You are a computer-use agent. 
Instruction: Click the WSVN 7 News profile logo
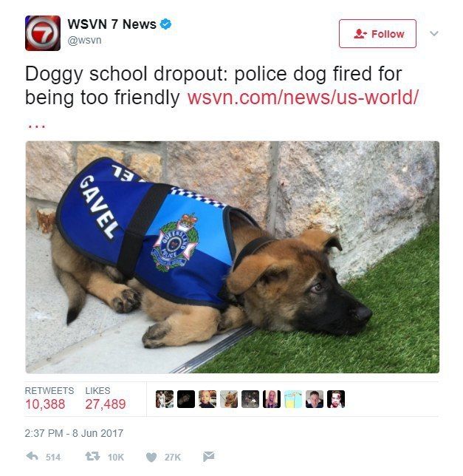(42, 33)
